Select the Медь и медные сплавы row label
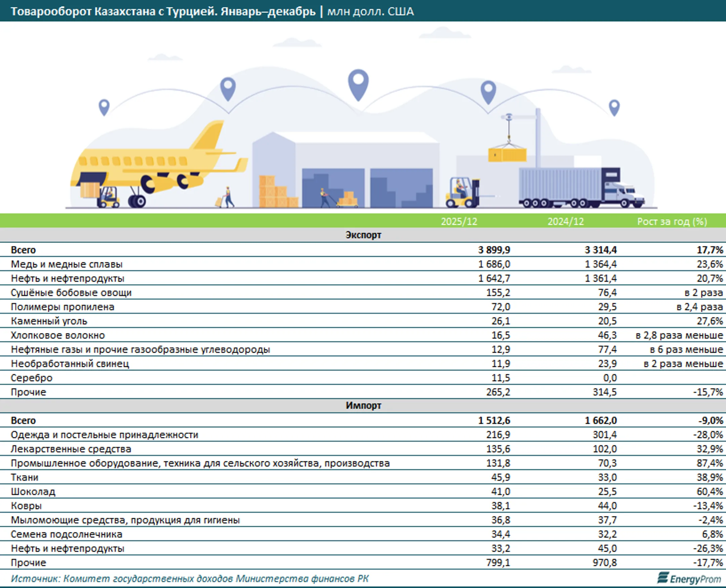This screenshot has height=588, width=726. pyautogui.click(x=67, y=264)
